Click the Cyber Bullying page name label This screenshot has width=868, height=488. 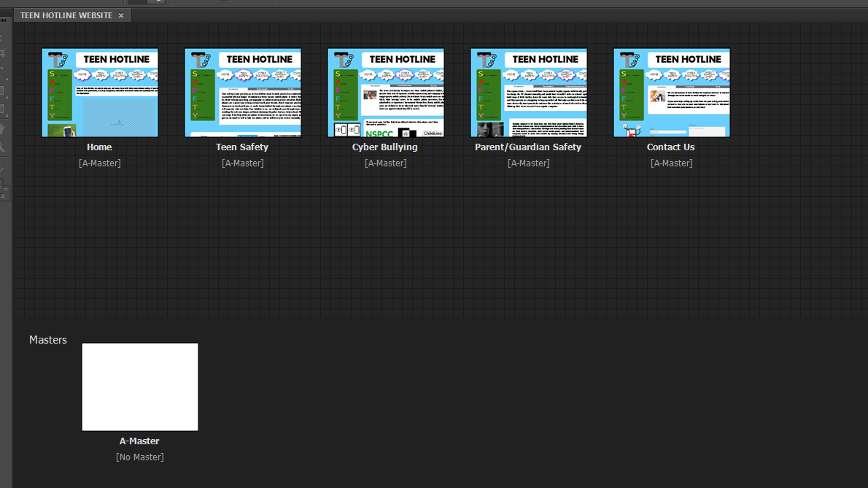pos(385,147)
